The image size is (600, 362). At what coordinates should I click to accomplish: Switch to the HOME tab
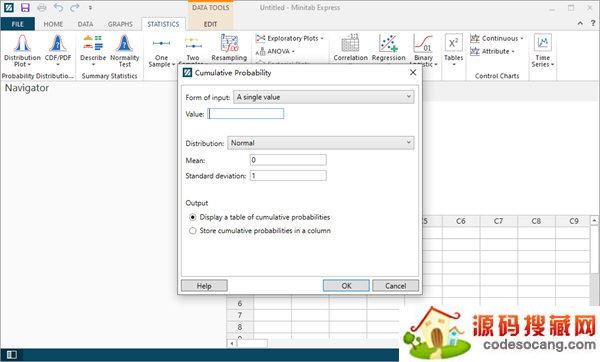[53, 24]
